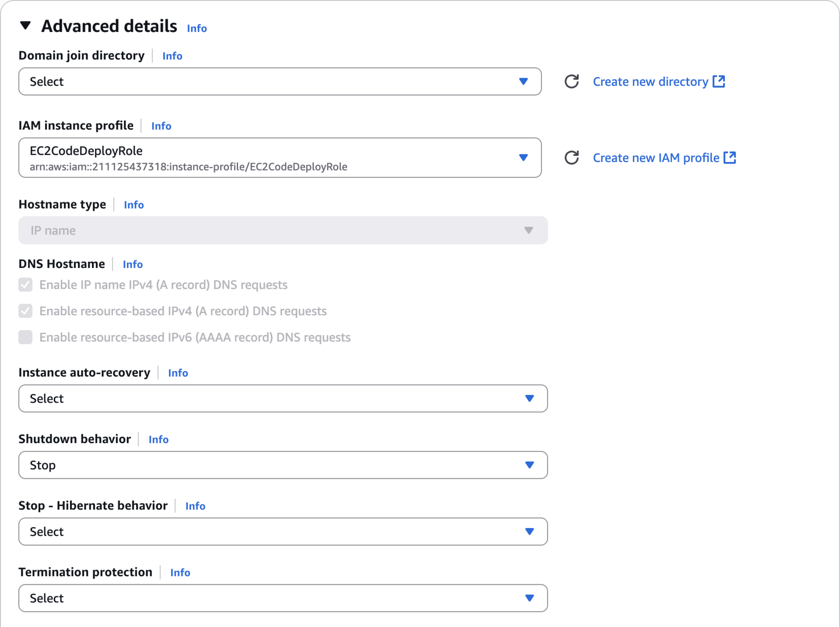Collapse the Advanced details section
This screenshot has height=627, width=840.
pyautogui.click(x=26, y=26)
